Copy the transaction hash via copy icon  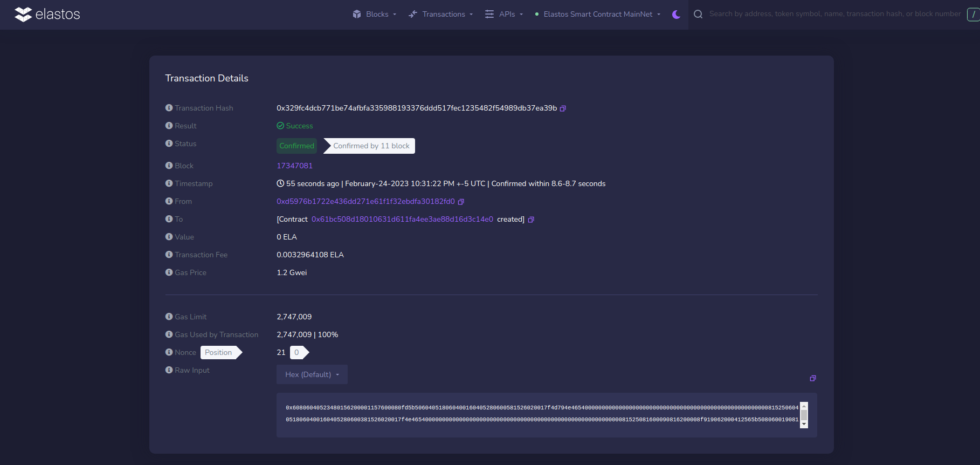(563, 108)
